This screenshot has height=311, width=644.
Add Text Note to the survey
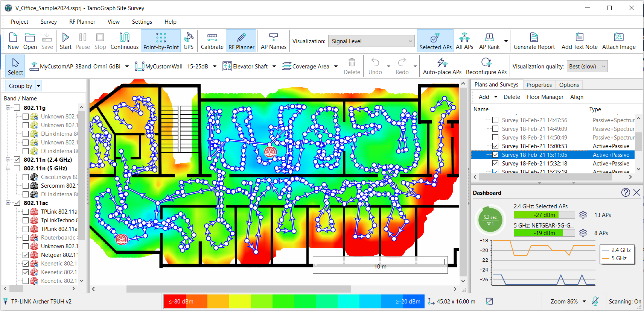click(x=580, y=41)
